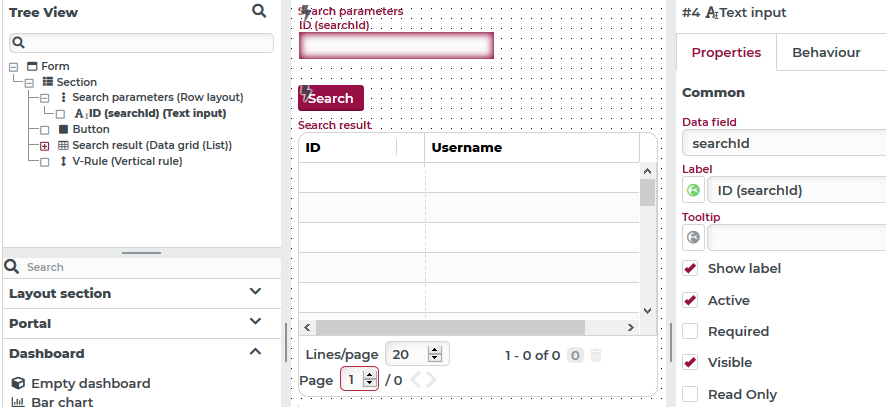Click the Data field searchId input
Image resolution: width=886 pixels, height=407 pixels.
784,143
